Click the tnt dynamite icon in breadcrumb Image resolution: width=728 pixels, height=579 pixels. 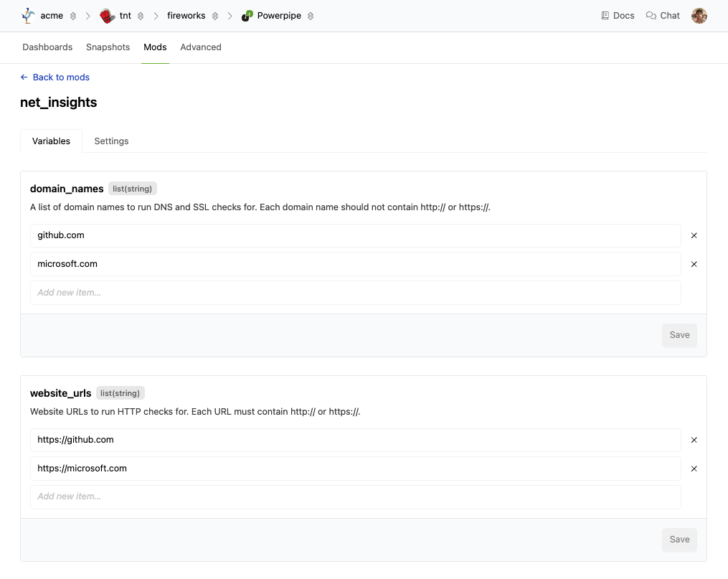(x=108, y=16)
